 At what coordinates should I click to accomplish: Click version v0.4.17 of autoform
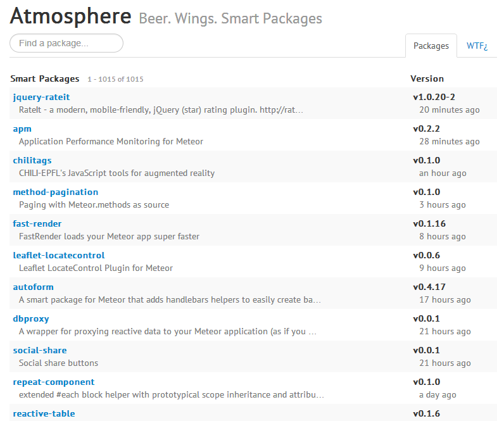(429, 287)
